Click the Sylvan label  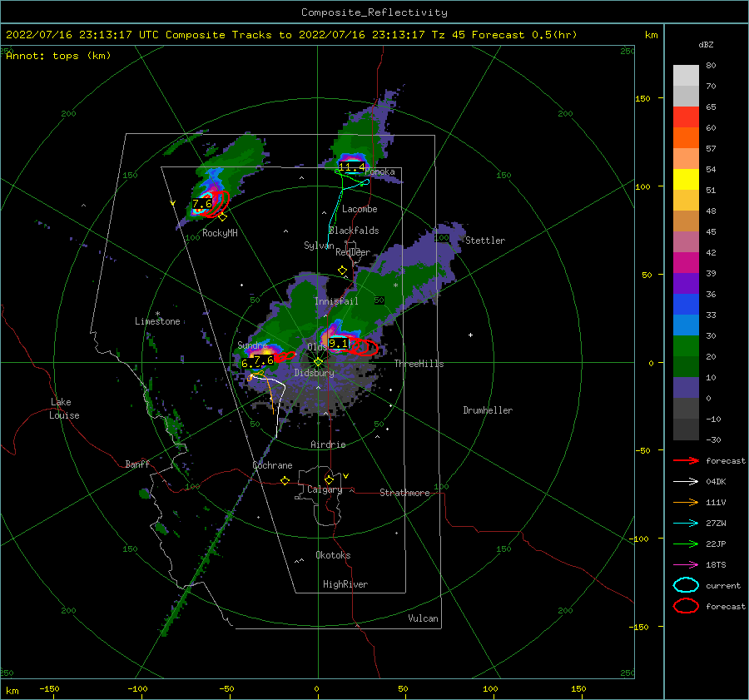pos(319,246)
